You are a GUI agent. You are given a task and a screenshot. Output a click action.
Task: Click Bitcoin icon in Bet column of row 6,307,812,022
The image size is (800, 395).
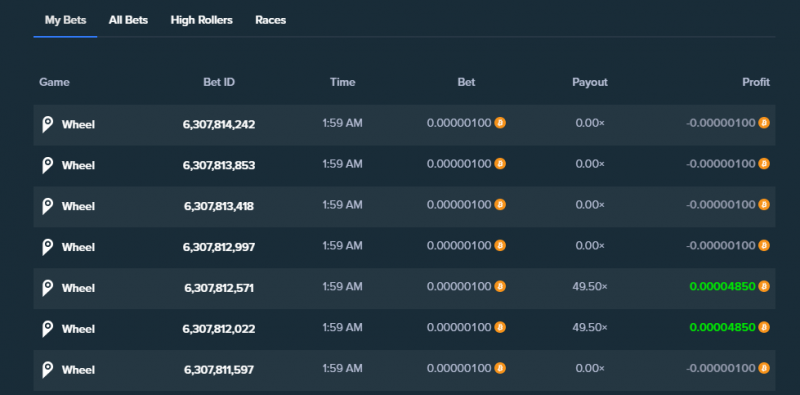pos(500,327)
